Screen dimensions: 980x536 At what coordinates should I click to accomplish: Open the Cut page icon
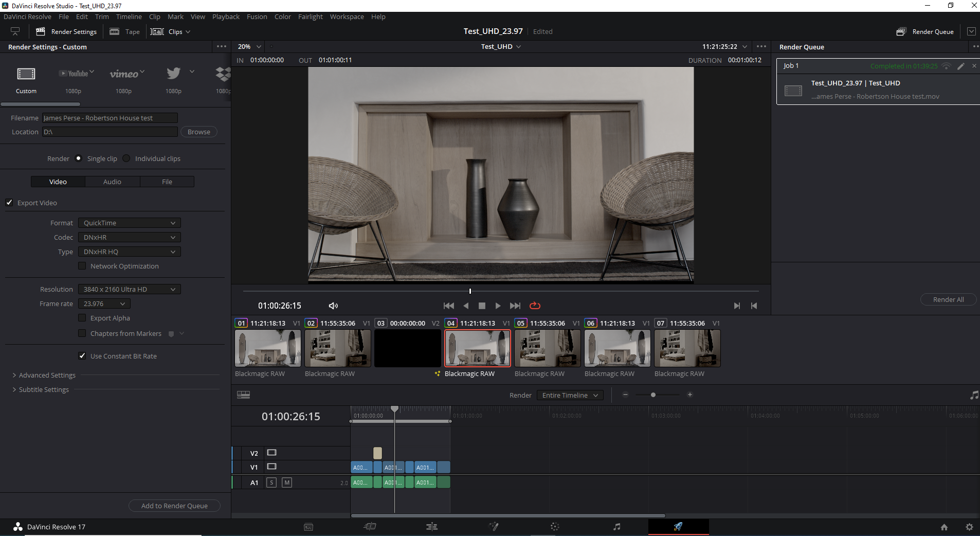[x=370, y=527]
